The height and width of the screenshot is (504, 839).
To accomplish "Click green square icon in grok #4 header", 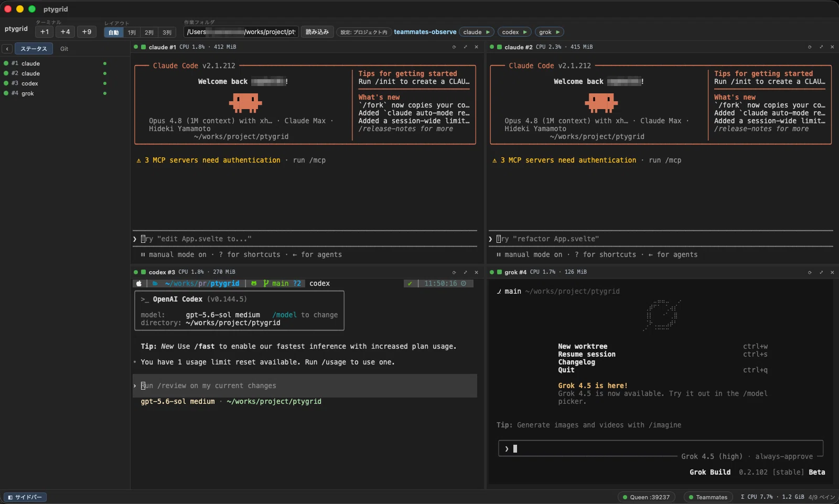I will (x=499, y=272).
